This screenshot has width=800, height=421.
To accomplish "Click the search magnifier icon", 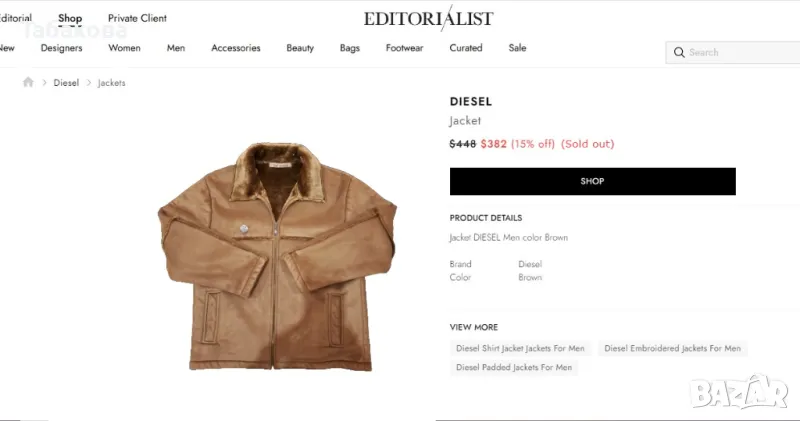I will tap(679, 53).
